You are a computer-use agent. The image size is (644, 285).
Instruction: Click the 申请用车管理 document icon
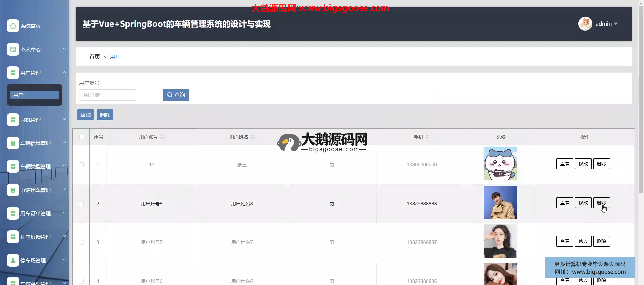coord(13,190)
